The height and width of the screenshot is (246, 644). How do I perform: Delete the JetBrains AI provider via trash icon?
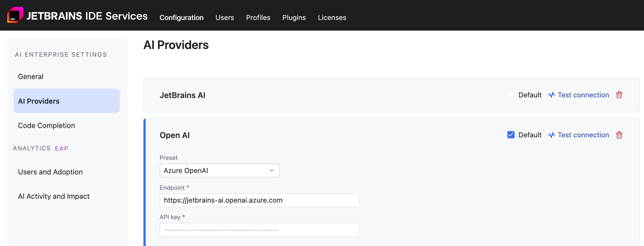(x=619, y=95)
